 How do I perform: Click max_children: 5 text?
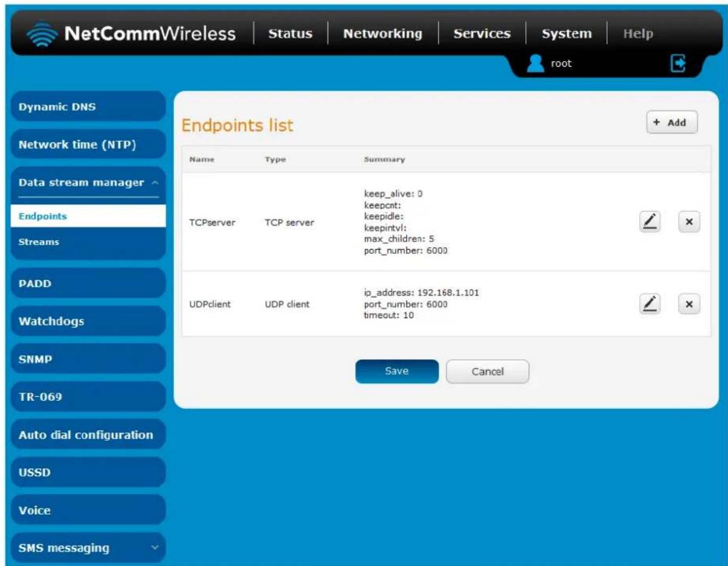point(398,240)
